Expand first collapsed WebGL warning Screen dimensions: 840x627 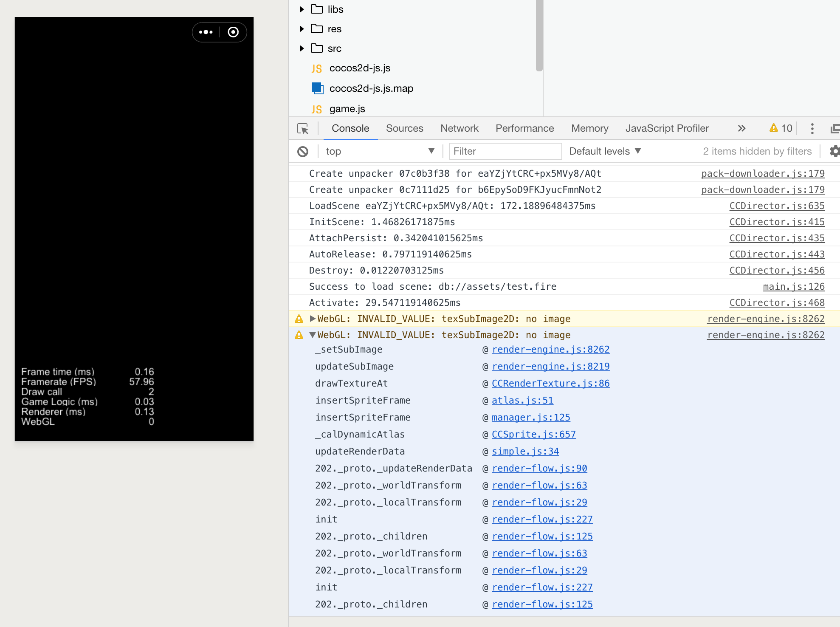(x=313, y=319)
